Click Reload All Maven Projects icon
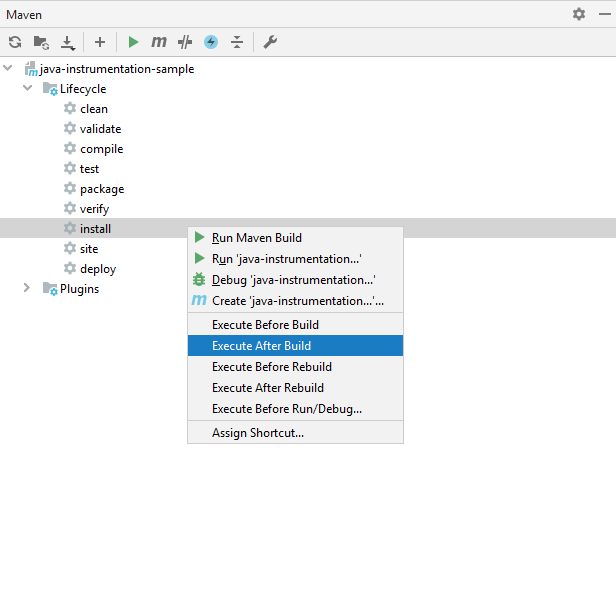Screen dimensions: 616x591 point(15,42)
